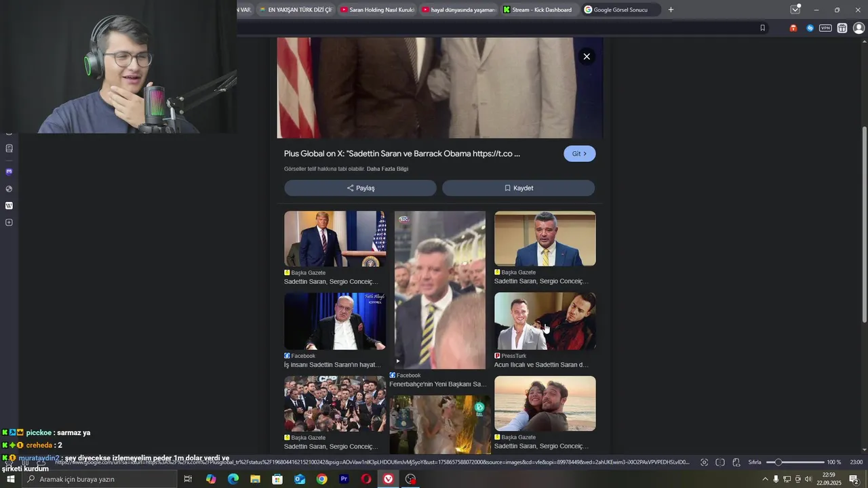Screen dimensions: 868x488
Task: Open the Opera icon on the taskbar
Action: [366, 479]
